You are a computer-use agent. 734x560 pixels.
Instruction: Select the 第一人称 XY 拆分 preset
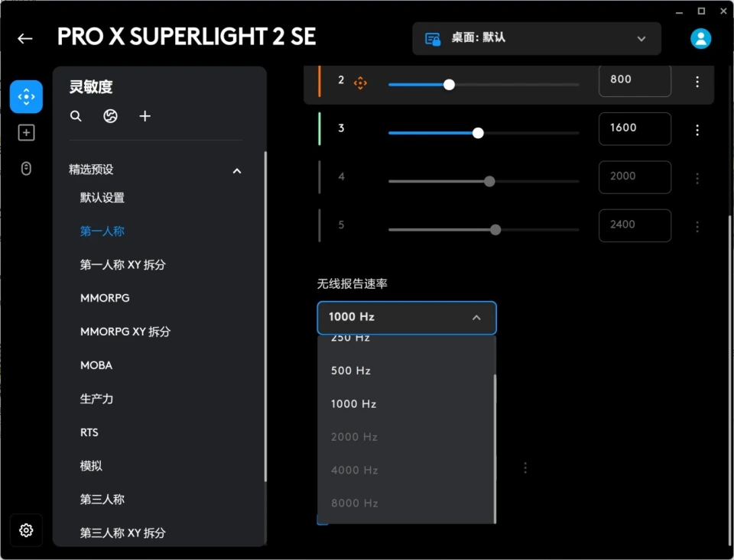click(x=123, y=265)
